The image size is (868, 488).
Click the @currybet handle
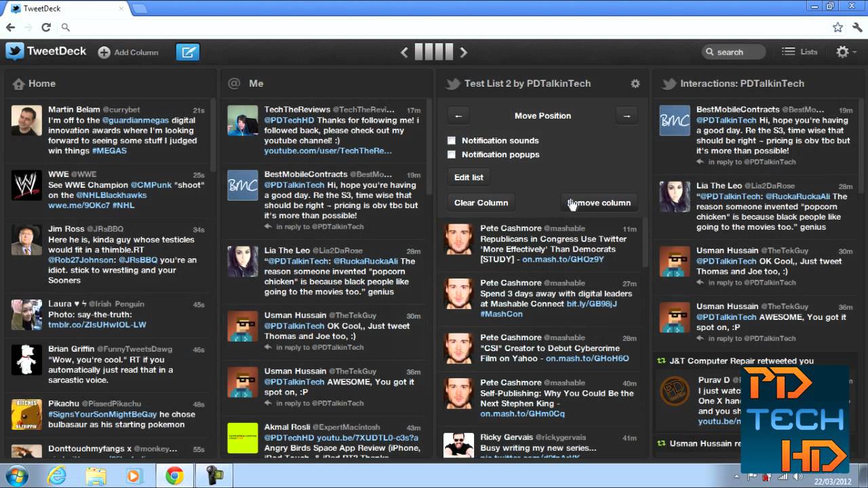pos(121,110)
